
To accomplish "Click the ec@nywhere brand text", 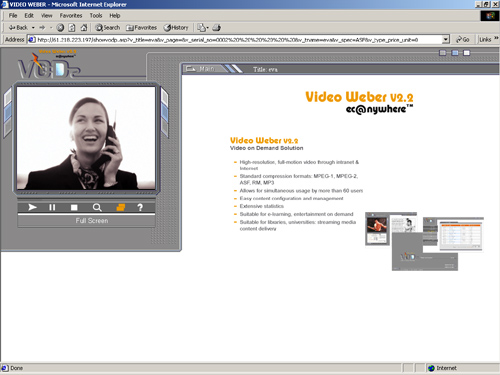I will [379, 109].
